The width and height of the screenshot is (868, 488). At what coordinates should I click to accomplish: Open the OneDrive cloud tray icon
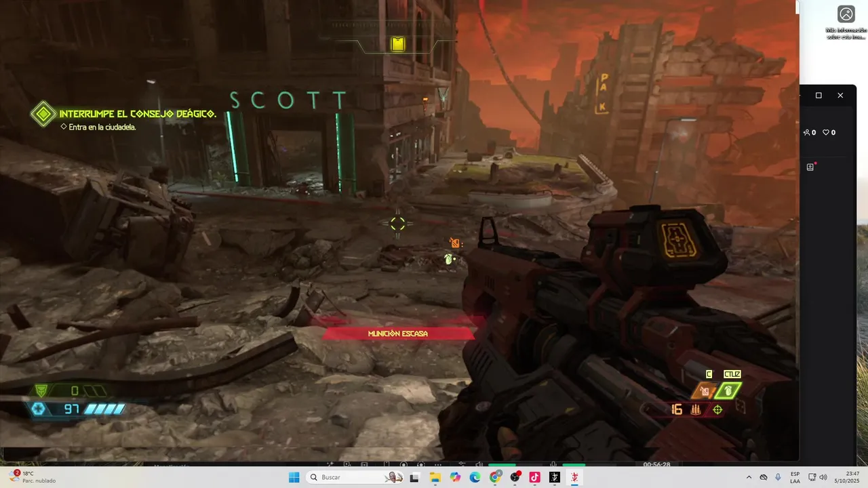[764, 477]
